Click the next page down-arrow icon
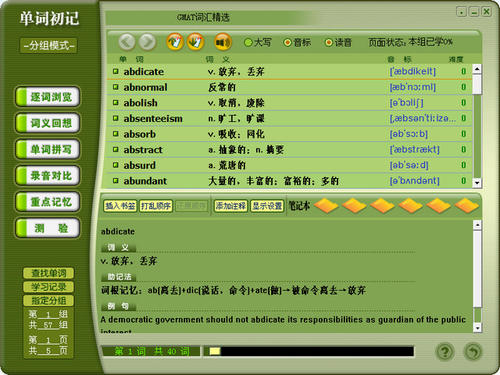500x375 pixels. coord(195,42)
